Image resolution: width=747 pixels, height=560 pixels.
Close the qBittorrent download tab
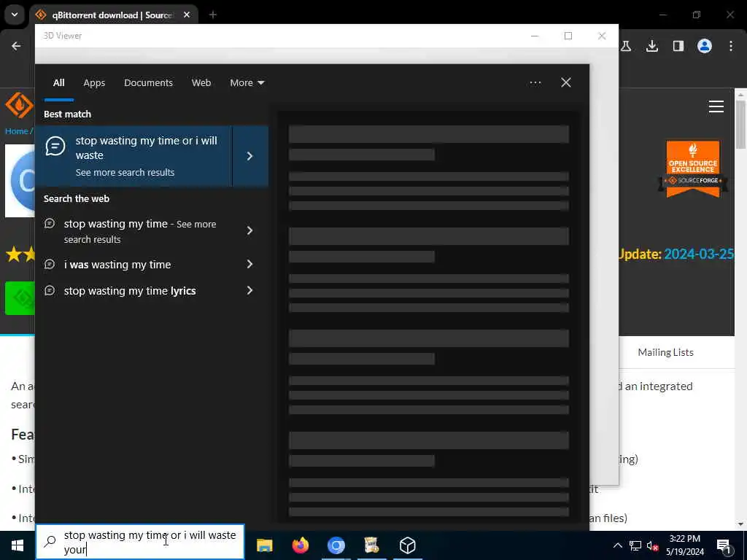(187, 15)
